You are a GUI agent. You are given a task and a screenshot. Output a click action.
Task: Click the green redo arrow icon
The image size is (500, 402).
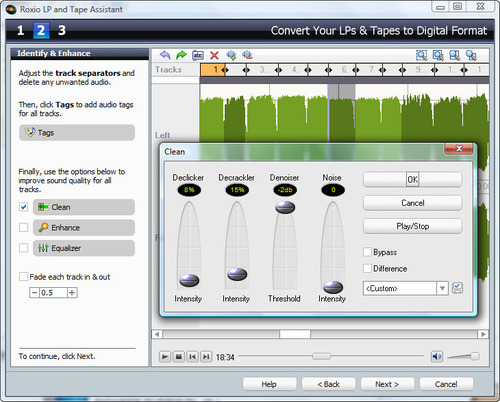pyautogui.click(x=181, y=55)
